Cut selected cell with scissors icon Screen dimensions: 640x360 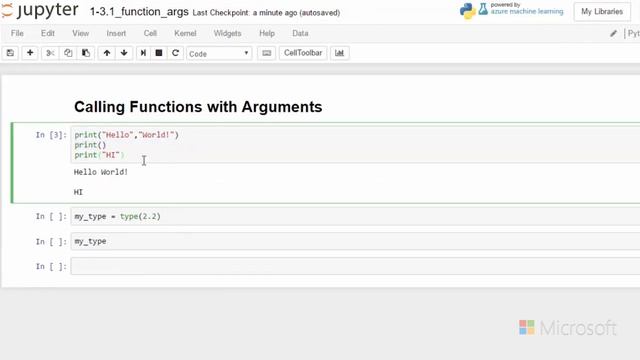pos(50,53)
